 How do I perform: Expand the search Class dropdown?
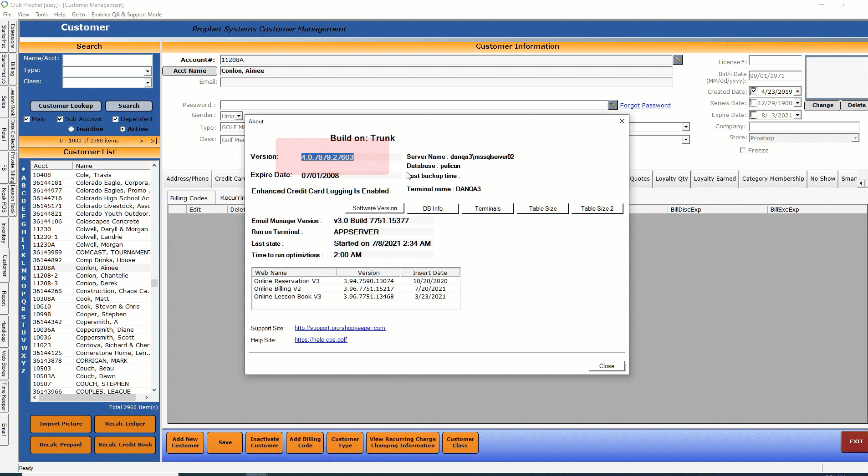tap(147, 83)
